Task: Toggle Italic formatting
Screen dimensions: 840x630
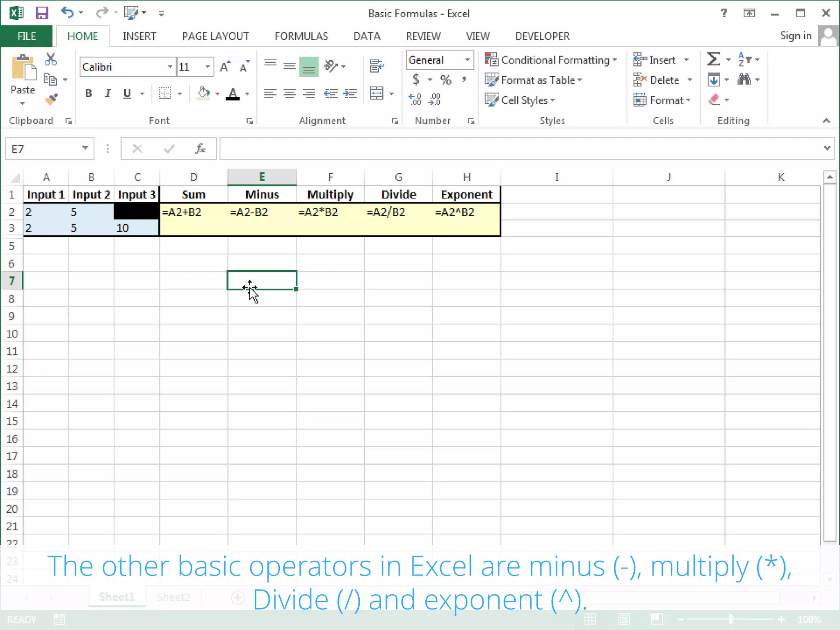Action: click(x=107, y=94)
